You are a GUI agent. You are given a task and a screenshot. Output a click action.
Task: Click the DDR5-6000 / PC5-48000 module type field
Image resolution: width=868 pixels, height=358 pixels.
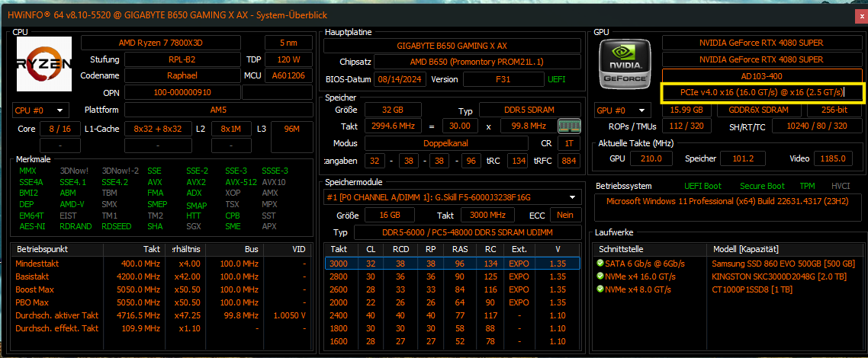tap(468, 232)
